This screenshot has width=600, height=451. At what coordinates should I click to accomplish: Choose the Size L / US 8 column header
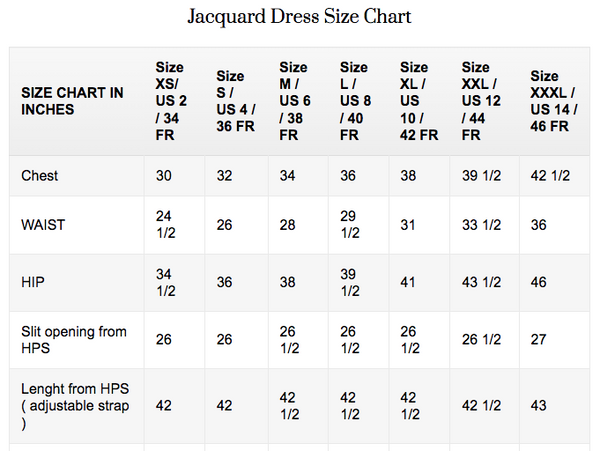pos(354,101)
